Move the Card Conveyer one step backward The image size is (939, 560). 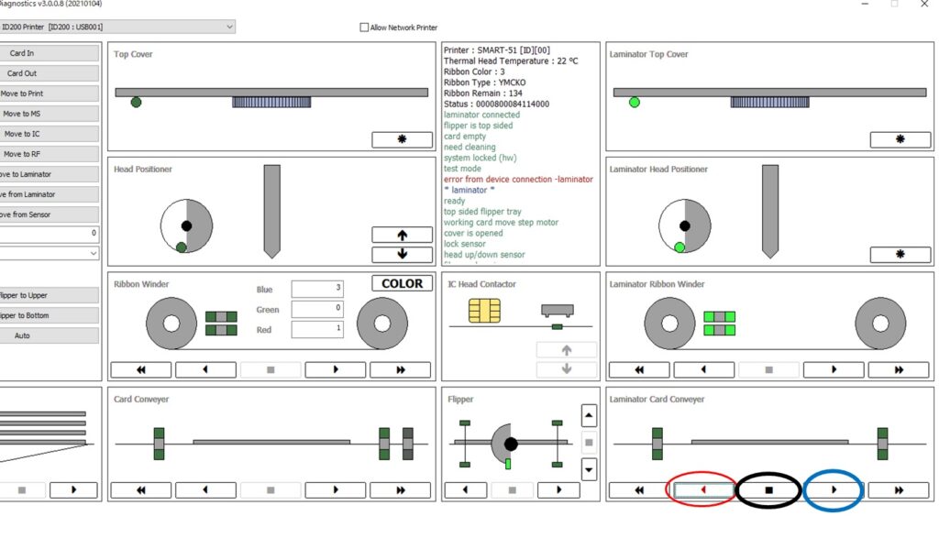coord(205,490)
